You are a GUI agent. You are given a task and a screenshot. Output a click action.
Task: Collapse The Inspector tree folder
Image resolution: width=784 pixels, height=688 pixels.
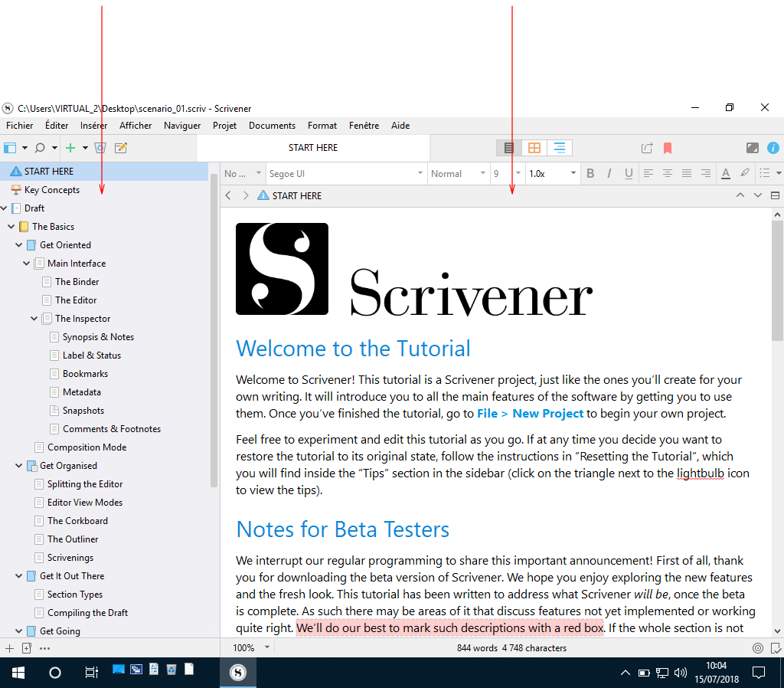[x=34, y=318]
